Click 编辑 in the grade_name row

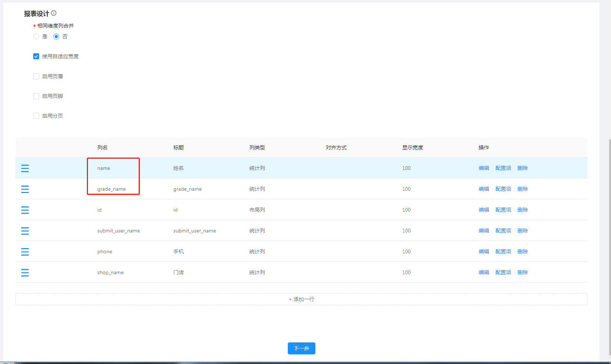484,189
